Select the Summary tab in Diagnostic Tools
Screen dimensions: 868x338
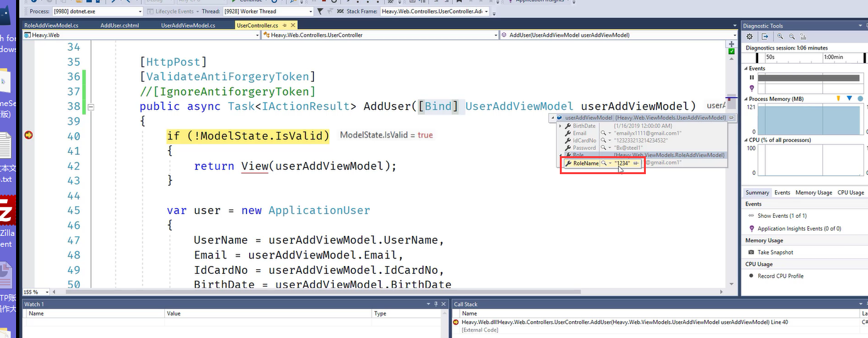[x=757, y=192]
